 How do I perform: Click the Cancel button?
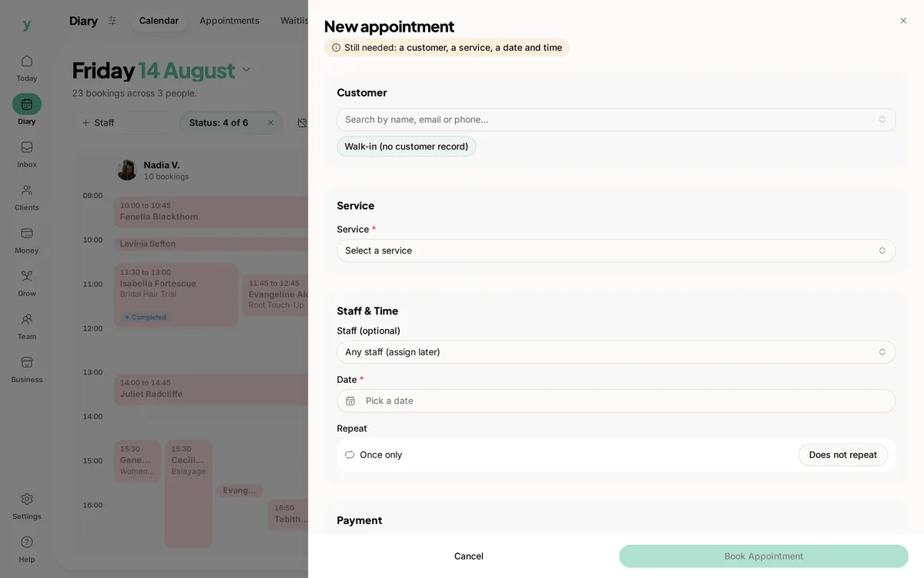tap(469, 556)
